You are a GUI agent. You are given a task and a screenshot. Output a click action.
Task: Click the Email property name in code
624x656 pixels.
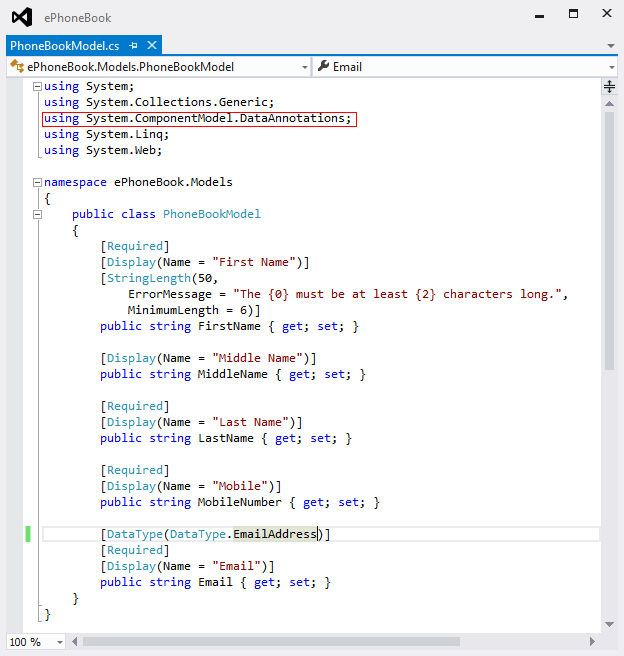(x=215, y=582)
